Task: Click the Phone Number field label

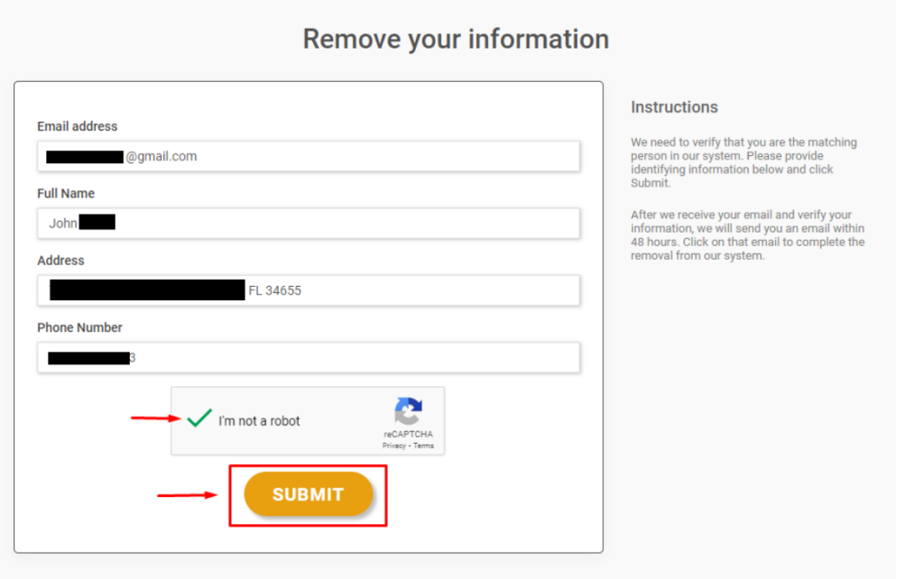Action: (79, 327)
